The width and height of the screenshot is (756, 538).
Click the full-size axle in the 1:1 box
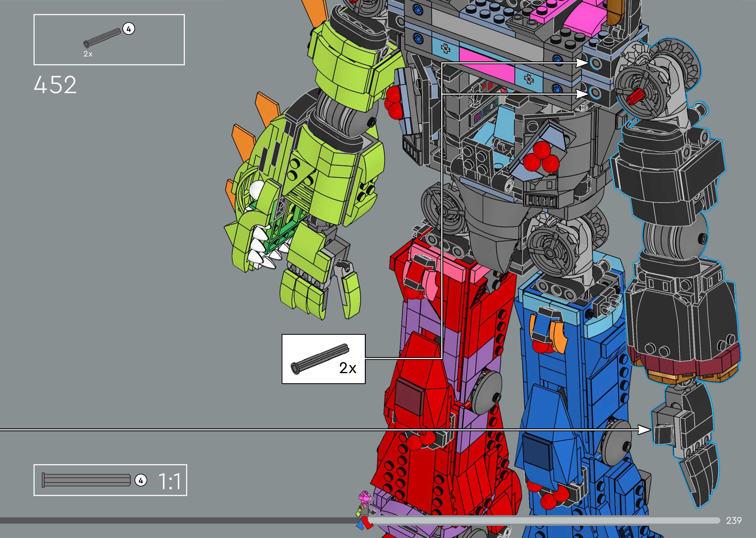pyautogui.click(x=86, y=480)
